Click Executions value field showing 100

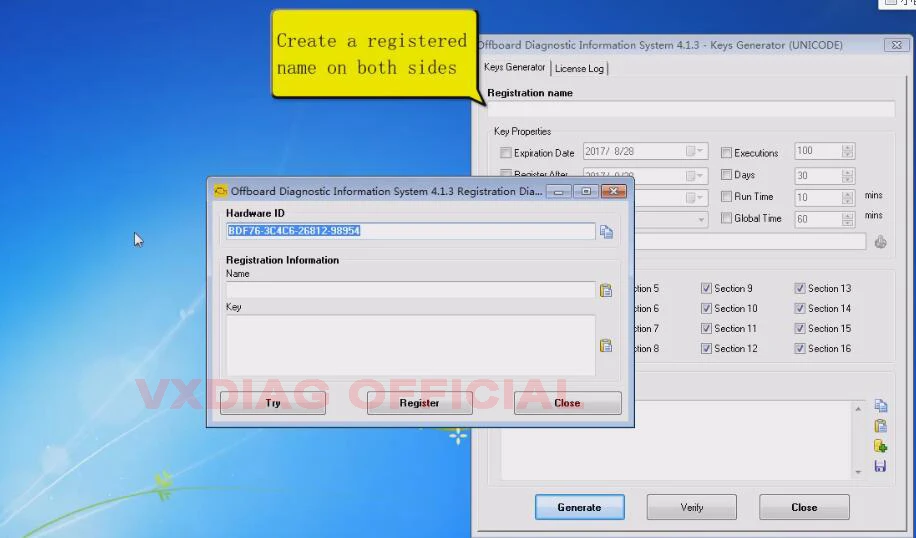(818, 151)
